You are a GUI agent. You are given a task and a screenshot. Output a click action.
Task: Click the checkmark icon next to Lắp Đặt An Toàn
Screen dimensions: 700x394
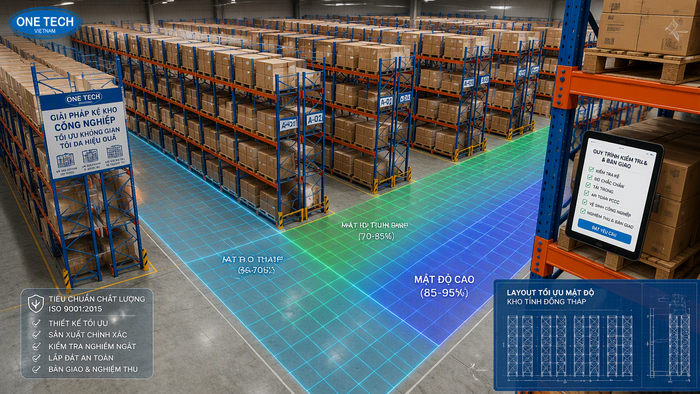click(x=36, y=357)
